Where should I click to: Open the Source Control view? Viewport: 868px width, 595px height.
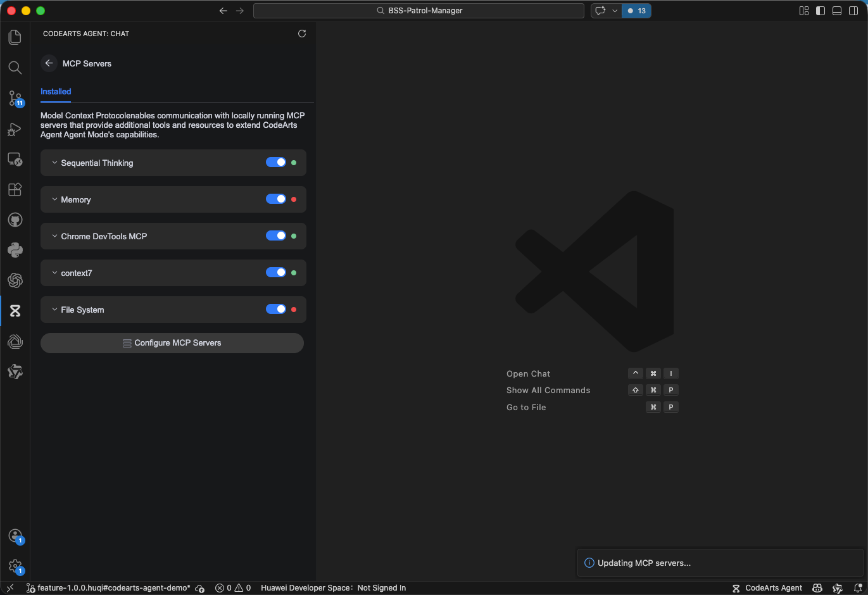[15, 98]
